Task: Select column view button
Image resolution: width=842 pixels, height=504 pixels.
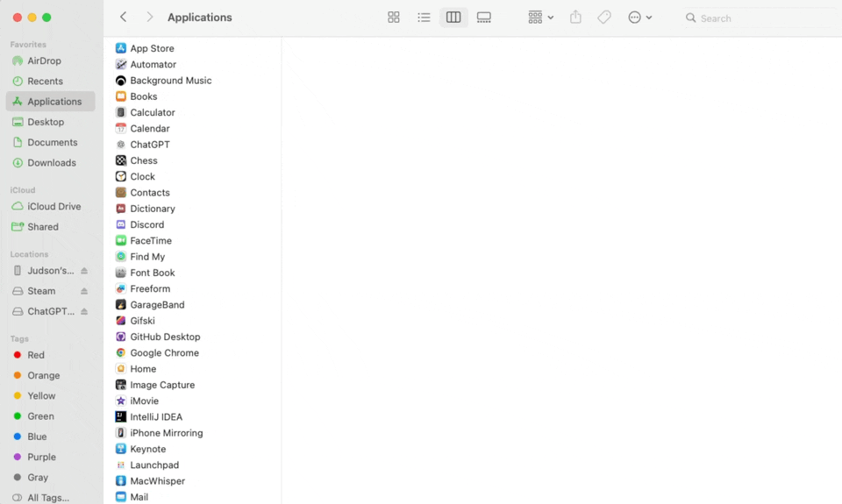Action: 453,18
